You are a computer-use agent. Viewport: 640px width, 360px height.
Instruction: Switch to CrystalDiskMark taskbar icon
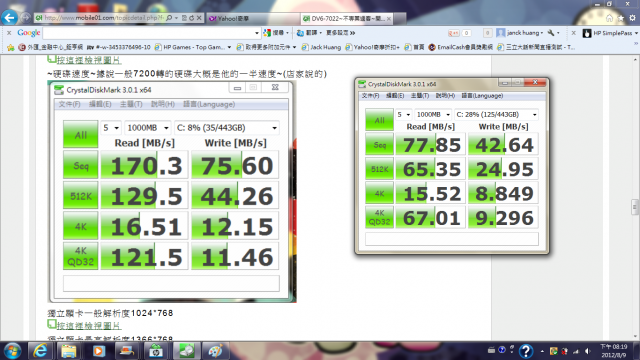187,351
